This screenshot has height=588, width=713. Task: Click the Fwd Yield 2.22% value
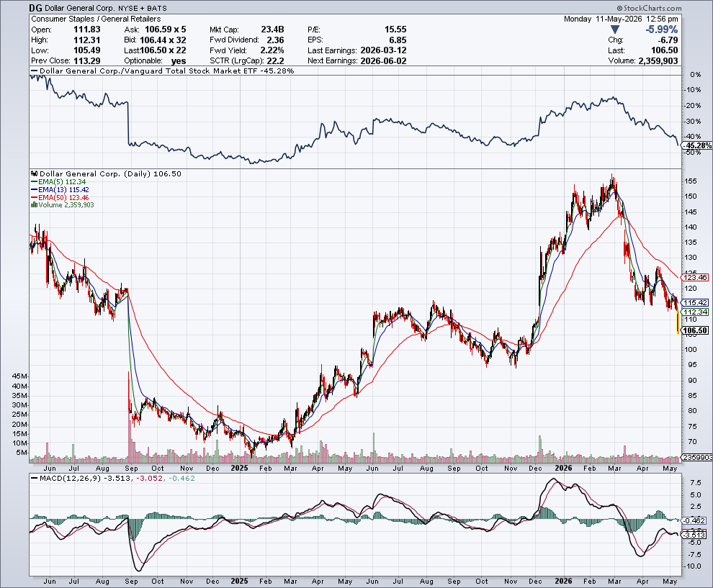272,50
